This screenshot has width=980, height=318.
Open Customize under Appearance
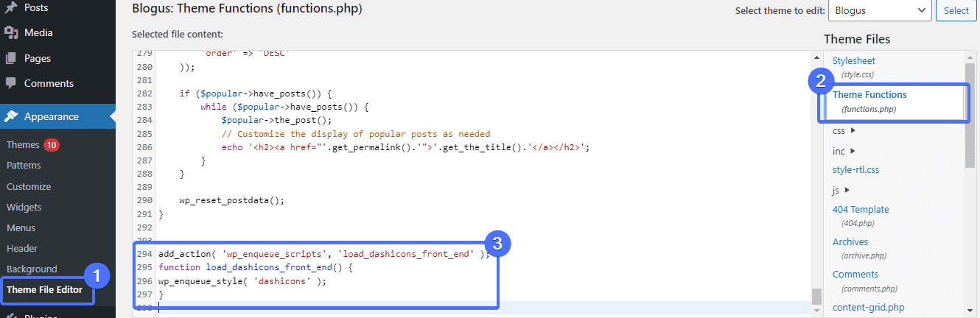pos(29,186)
